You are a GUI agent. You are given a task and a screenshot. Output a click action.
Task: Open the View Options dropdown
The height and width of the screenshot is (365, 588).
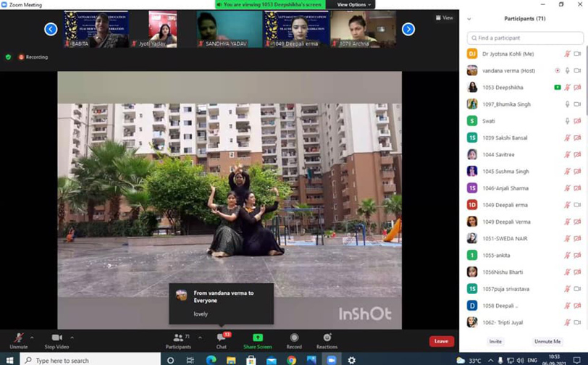[354, 4]
